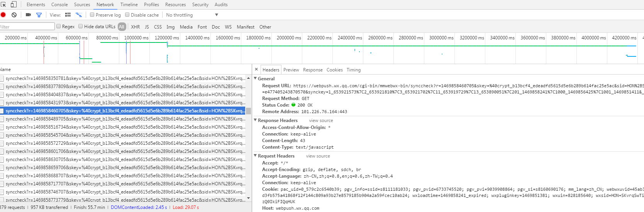Viewport: 644px width, 212px height.
Task: Click view source beside Response Headers
Action: point(321,120)
